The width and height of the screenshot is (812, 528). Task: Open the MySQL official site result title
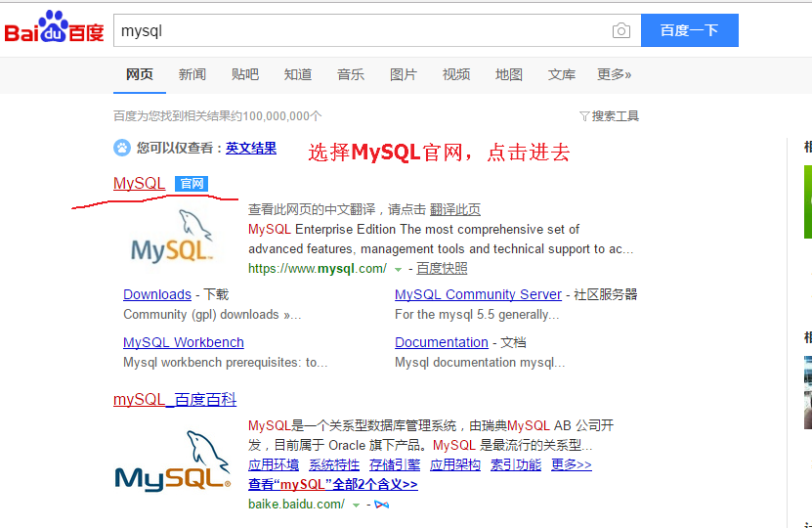140,184
